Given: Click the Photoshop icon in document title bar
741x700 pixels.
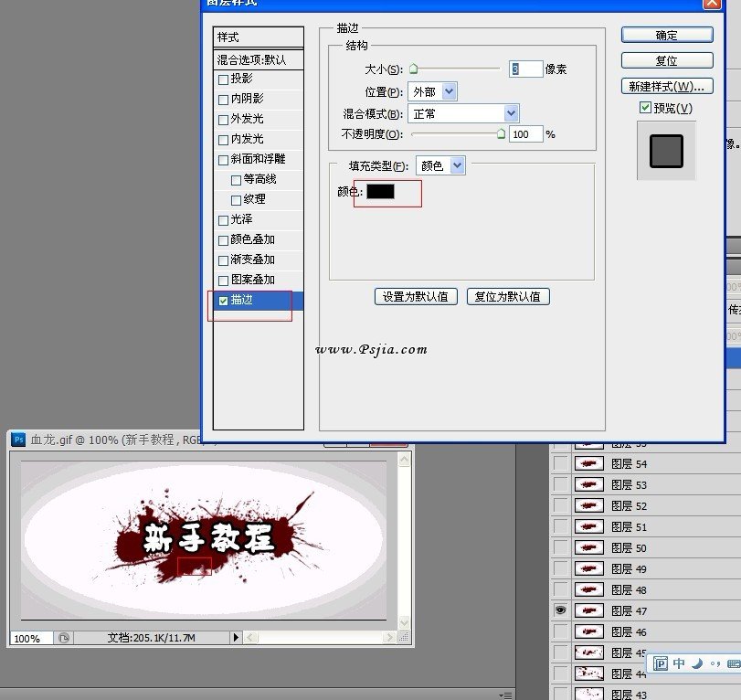Looking at the screenshot, I should point(18,440).
